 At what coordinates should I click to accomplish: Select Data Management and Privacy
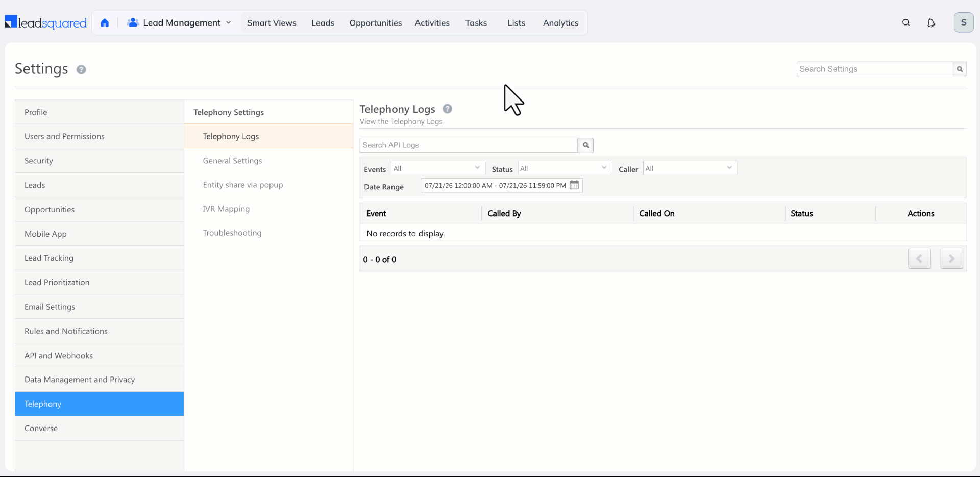pos(99,380)
